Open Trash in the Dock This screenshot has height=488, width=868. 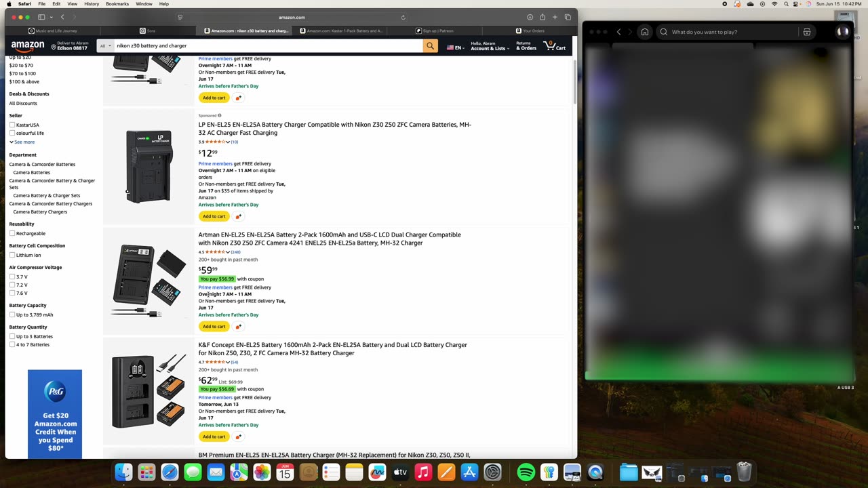pos(744,472)
